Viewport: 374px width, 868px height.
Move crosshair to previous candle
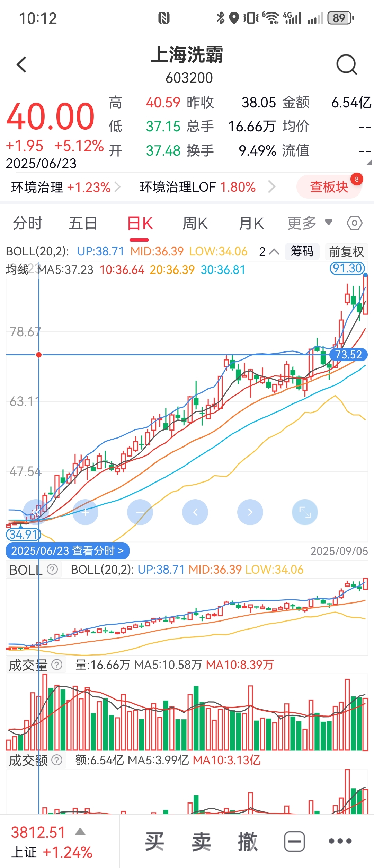pyautogui.click(x=195, y=512)
